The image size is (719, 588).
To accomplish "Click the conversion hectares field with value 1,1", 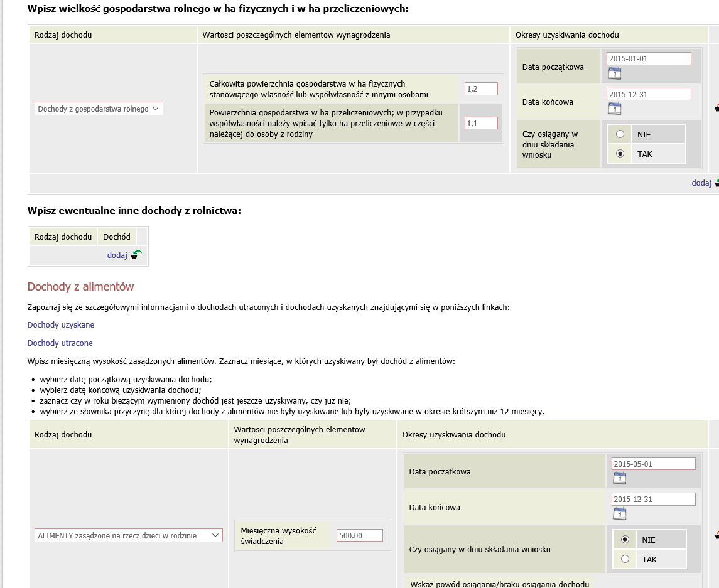I will pos(481,123).
